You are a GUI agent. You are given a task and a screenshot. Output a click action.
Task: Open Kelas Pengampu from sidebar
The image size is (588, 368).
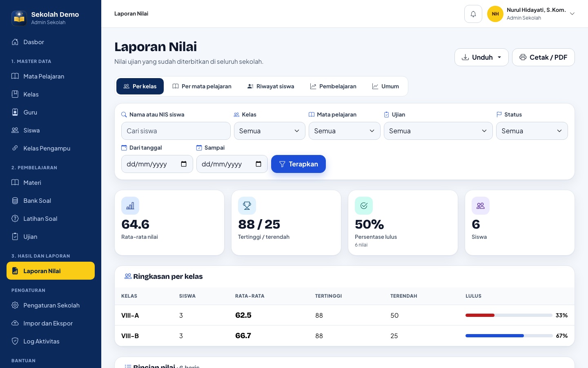pyautogui.click(x=51, y=148)
